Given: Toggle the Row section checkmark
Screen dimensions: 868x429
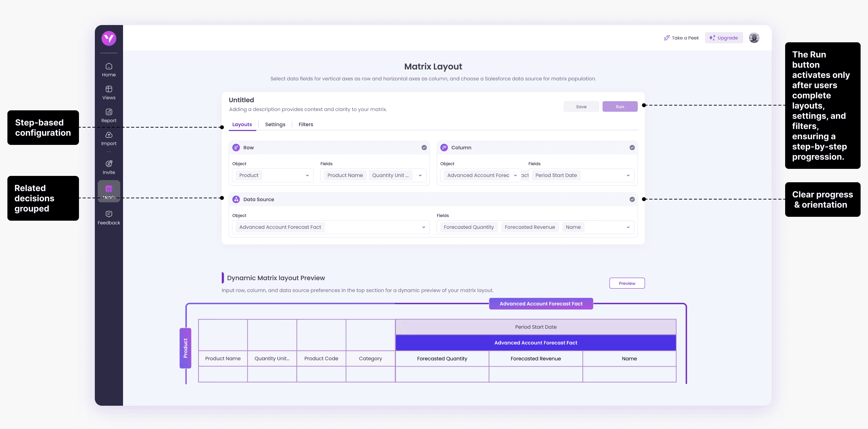Looking at the screenshot, I should (424, 148).
